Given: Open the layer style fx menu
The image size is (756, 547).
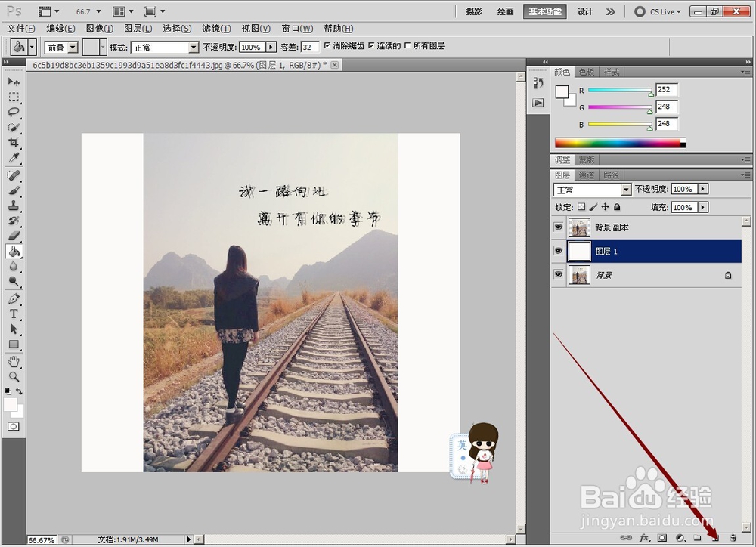Looking at the screenshot, I should (x=644, y=537).
